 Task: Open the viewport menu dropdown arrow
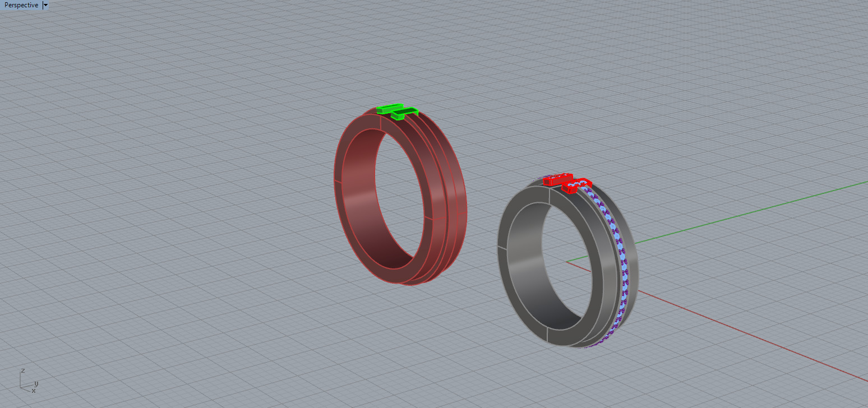coord(45,5)
